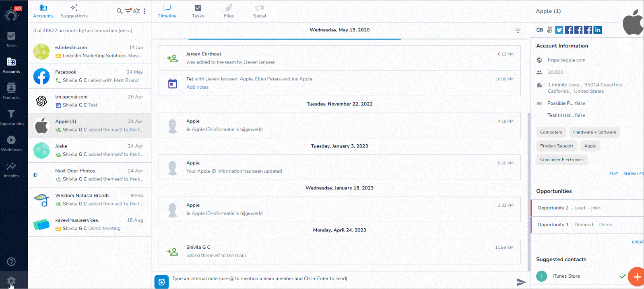
Task: Open the Next Door Photos account row
Action: (x=90, y=175)
